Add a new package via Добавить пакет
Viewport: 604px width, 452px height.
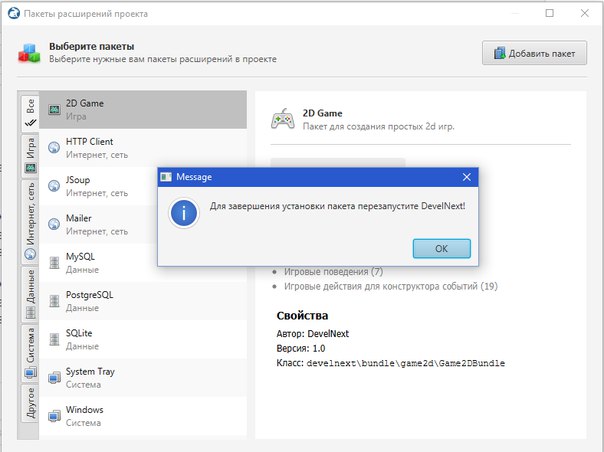pyautogui.click(x=534, y=53)
